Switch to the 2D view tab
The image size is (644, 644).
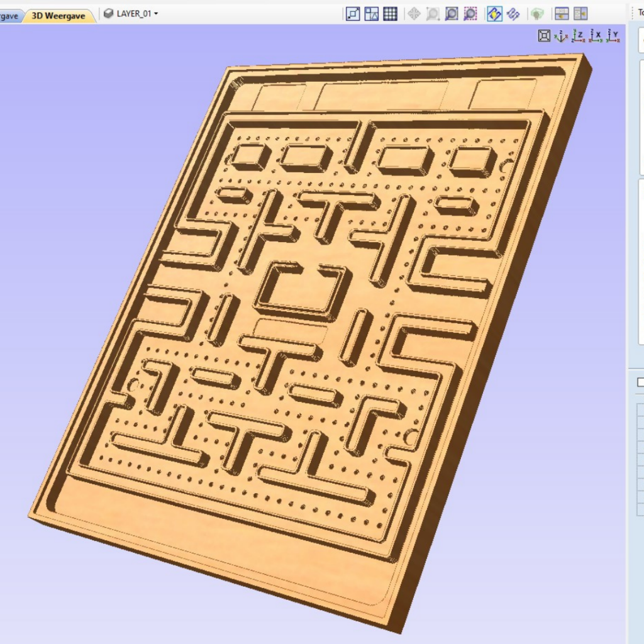(x=9, y=16)
